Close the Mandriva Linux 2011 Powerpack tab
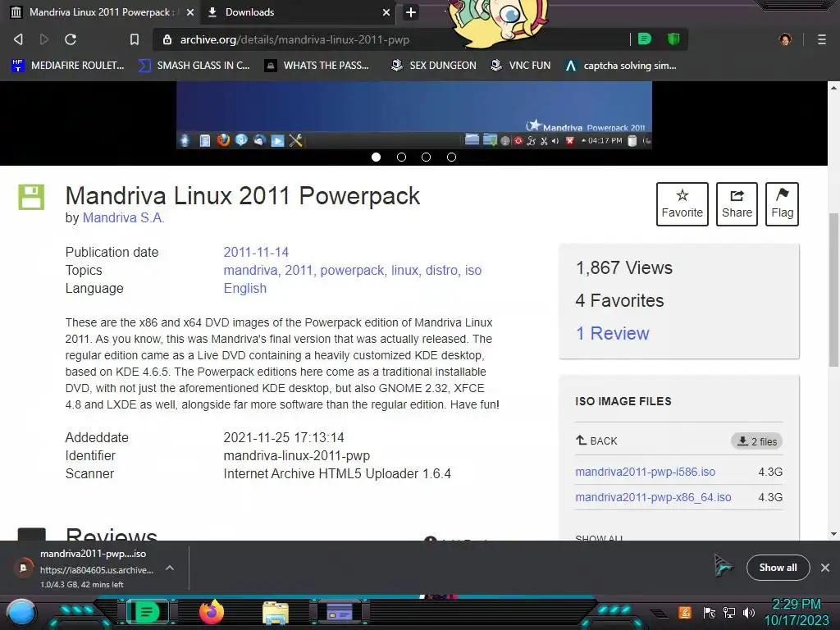 [x=190, y=12]
